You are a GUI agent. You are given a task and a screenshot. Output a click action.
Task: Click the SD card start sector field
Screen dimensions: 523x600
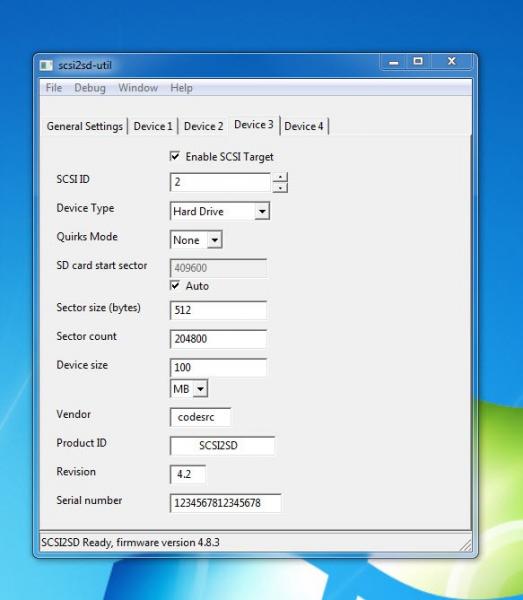218,268
